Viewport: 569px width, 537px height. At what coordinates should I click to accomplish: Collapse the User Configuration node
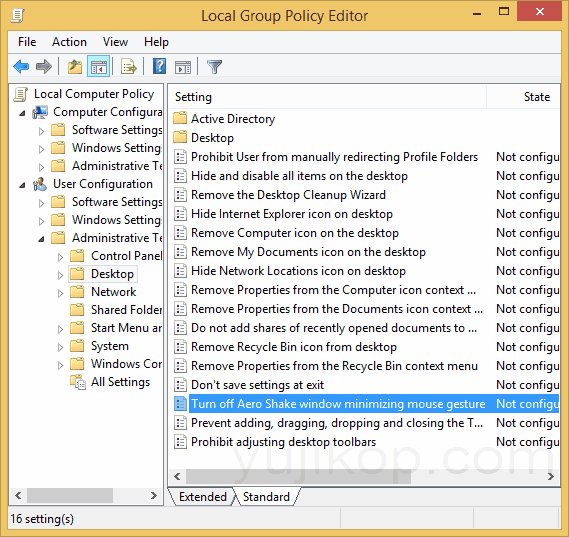click(22, 185)
